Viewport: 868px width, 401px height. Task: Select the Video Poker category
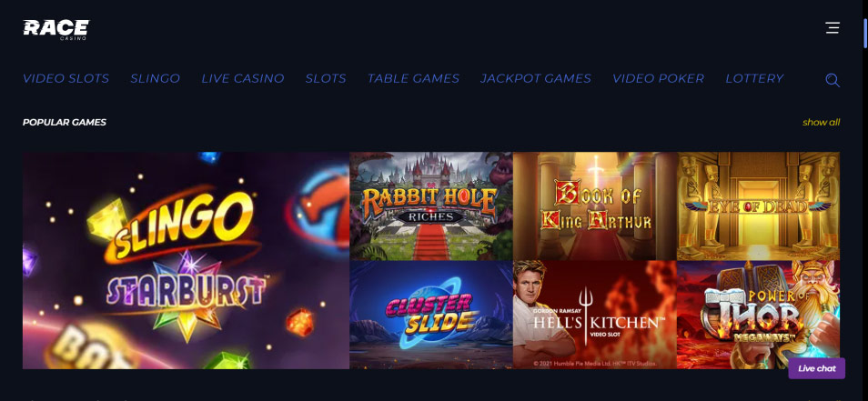pyautogui.click(x=658, y=78)
